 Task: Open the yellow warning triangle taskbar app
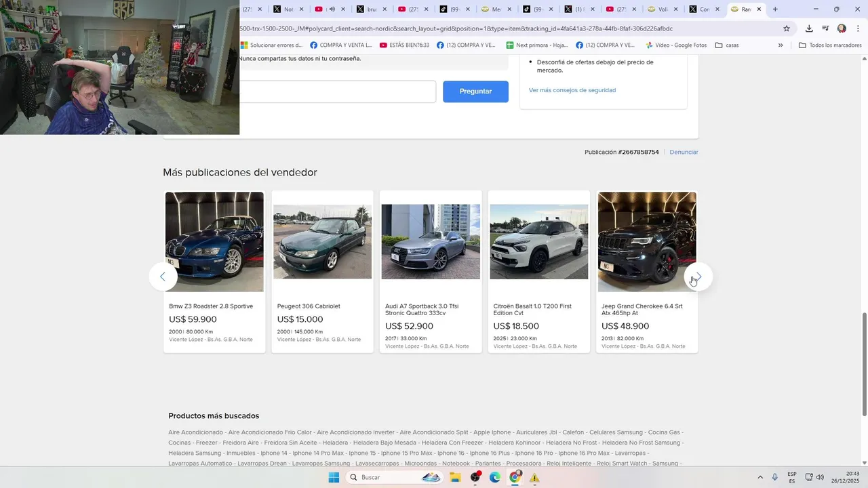coord(534,478)
